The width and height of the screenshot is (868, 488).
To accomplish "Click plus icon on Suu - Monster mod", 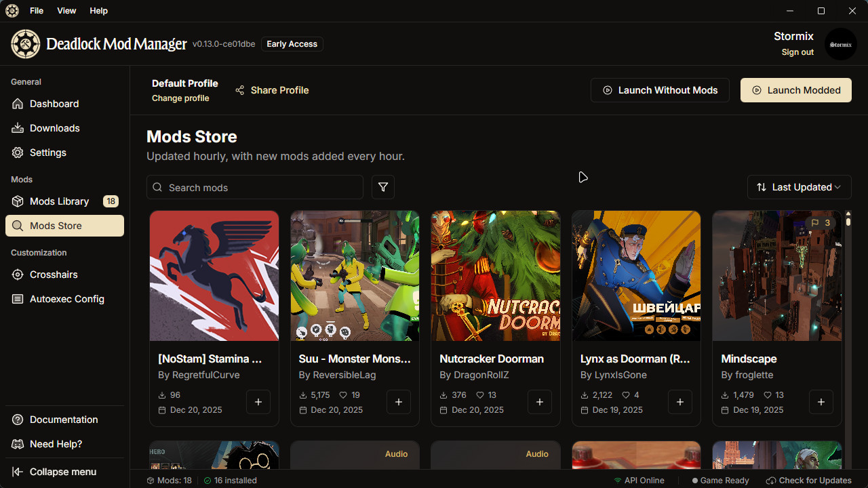I will click(399, 402).
